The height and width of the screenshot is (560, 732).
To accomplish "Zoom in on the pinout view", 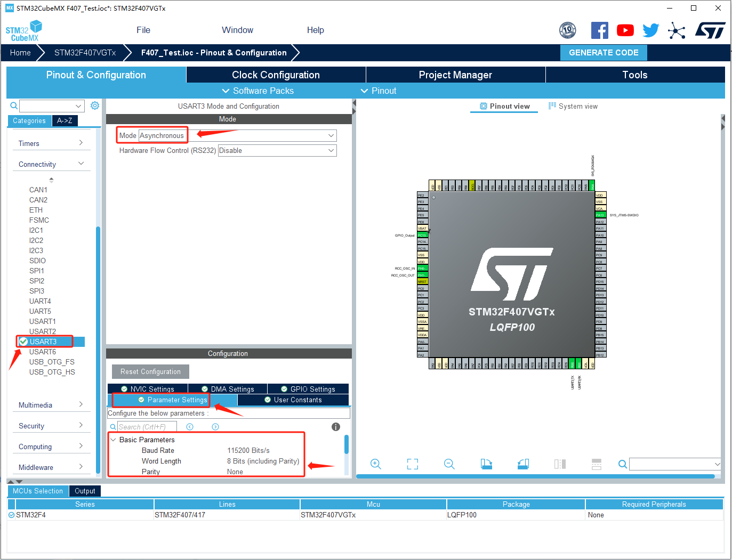I will [x=376, y=464].
